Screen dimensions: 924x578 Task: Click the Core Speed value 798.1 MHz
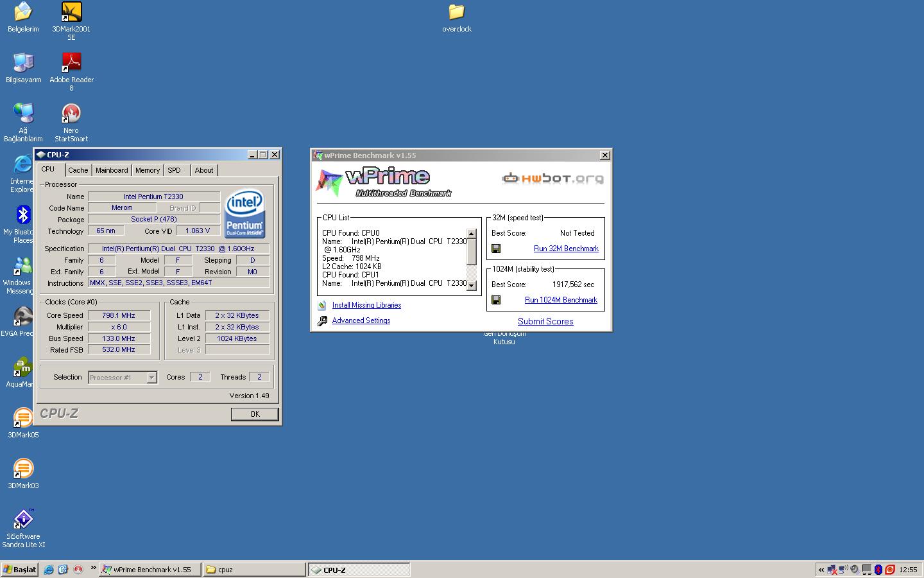(119, 315)
